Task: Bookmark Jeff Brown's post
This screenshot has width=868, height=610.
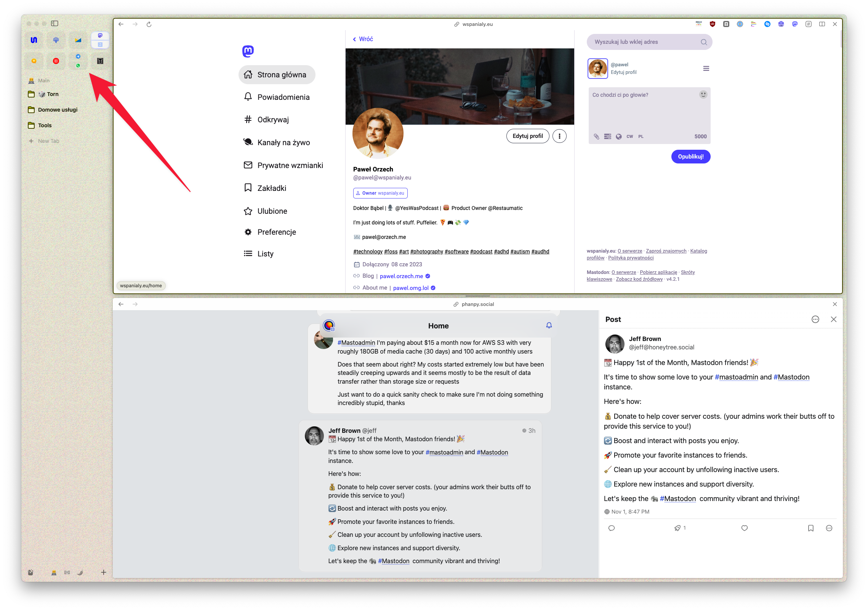Action: (x=810, y=528)
